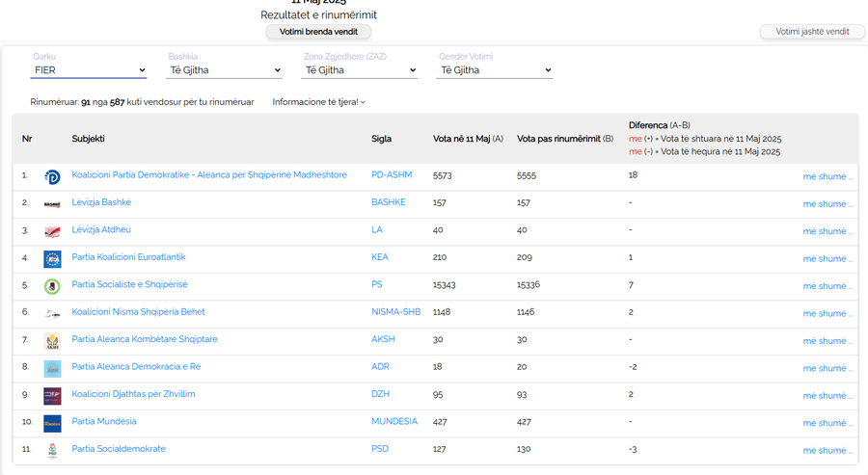Open Koalicioni Nisma Shqipëria Bëhet link
This screenshot has height=475, width=868.
tap(138, 312)
